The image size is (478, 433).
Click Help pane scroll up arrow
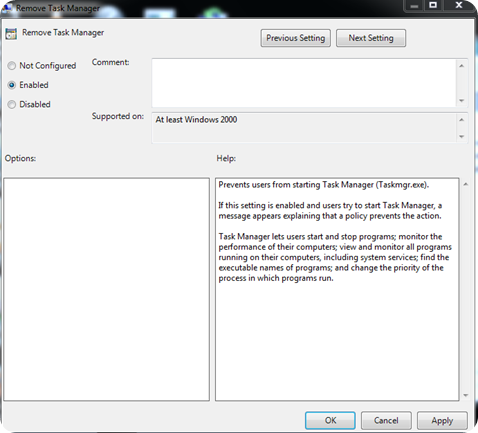[x=466, y=184]
